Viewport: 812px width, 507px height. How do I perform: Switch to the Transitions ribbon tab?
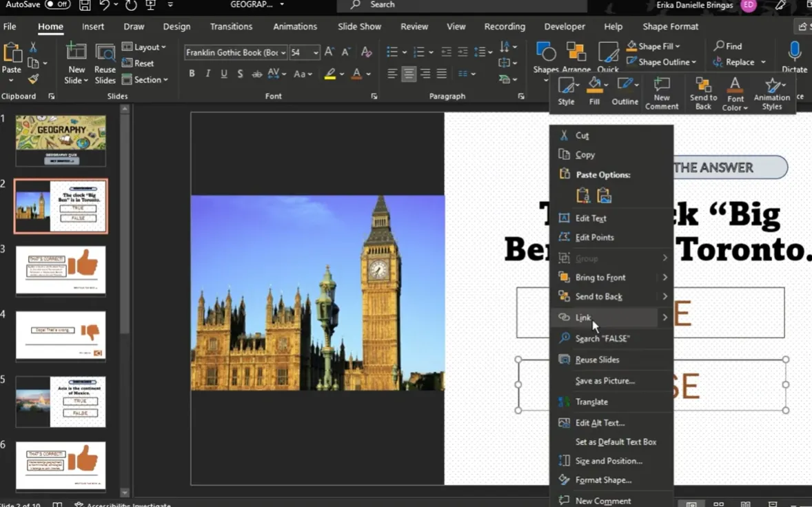(231, 26)
